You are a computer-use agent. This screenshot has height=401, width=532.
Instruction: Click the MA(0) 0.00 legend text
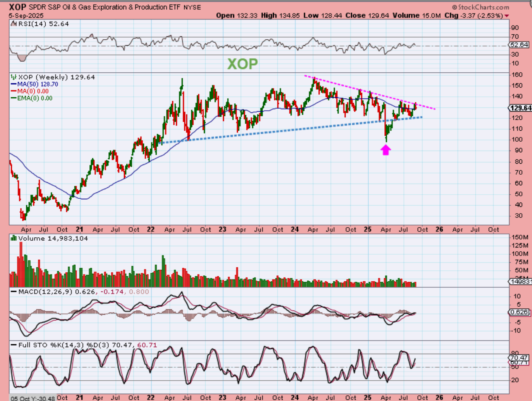click(x=33, y=91)
